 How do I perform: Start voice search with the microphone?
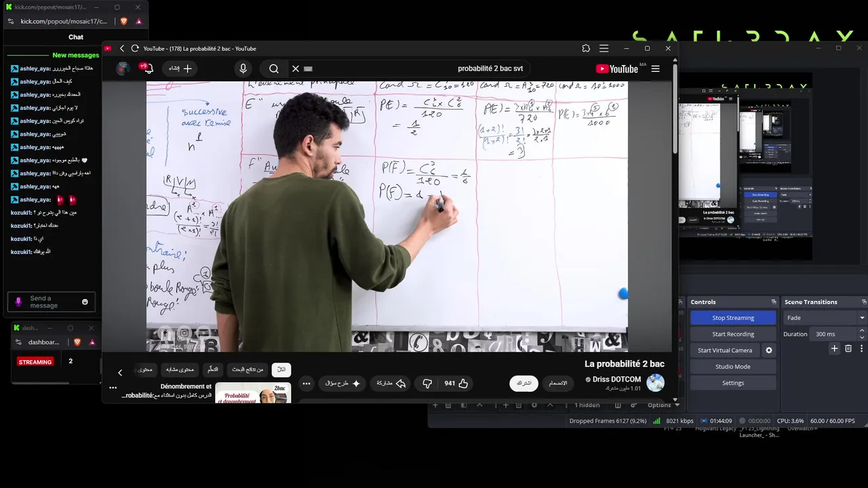(243, 68)
